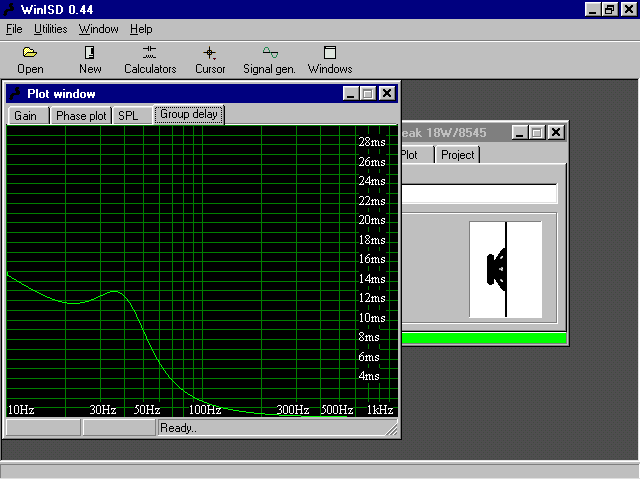Minimize the WinISD main window
The height and width of the screenshot is (480, 640).
click(593, 9)
